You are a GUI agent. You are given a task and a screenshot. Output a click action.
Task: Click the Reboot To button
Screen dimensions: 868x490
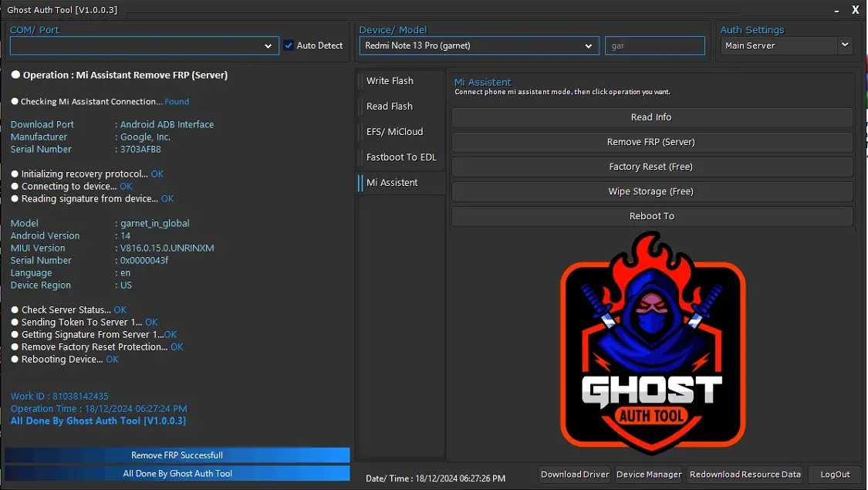tap(651, 216)
